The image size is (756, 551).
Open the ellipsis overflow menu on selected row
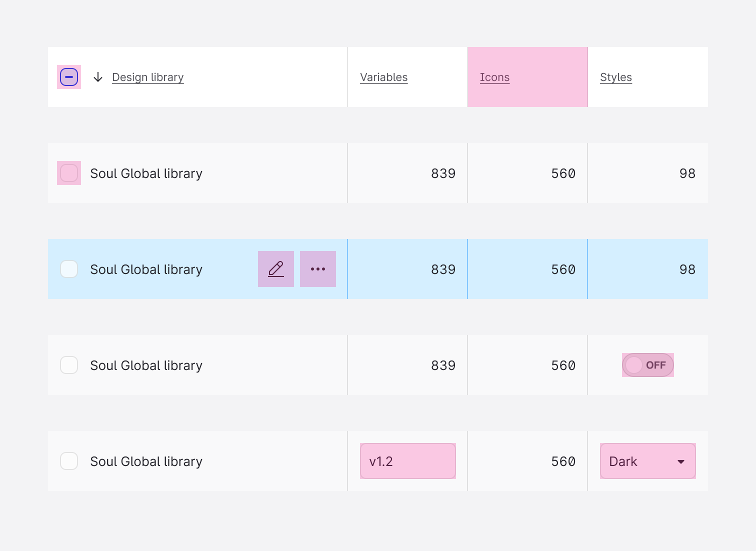(318, 269)
